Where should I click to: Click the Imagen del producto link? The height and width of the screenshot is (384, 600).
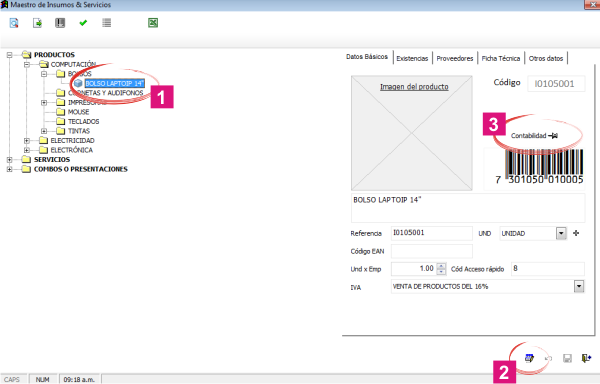click(x=414, y=87)
